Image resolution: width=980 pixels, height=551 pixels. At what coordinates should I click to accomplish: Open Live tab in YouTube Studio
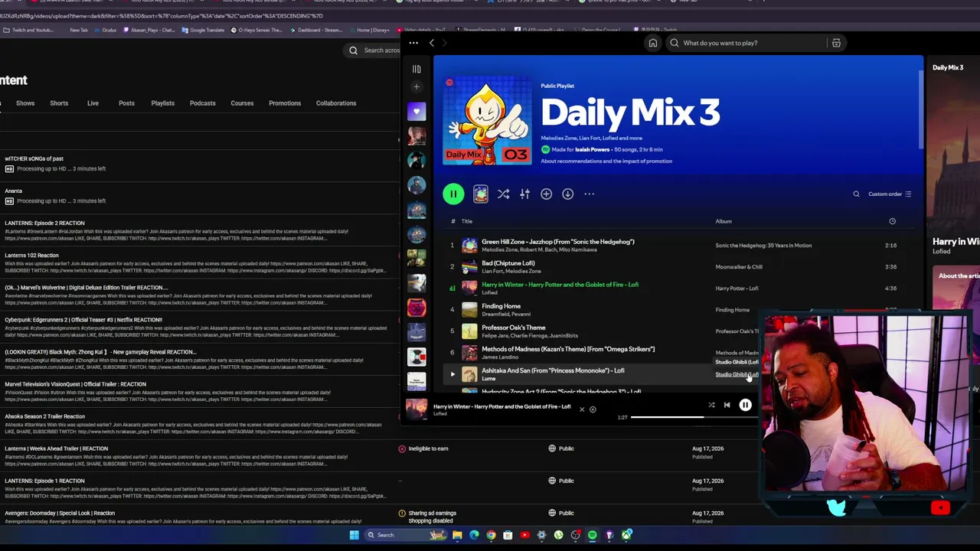[x=93, y=103]
